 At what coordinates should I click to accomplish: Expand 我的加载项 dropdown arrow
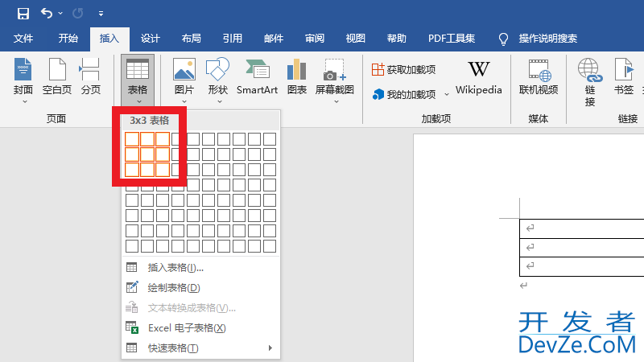(x=447, y=94)
